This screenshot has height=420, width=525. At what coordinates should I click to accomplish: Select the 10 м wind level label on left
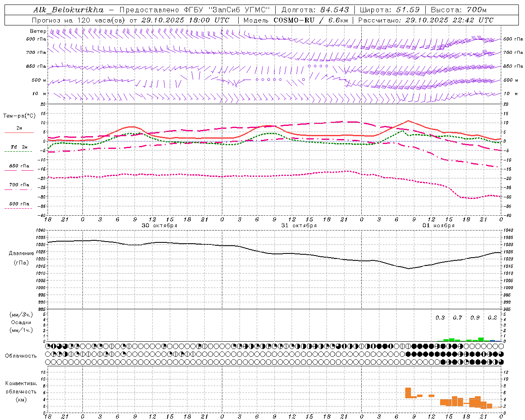coord(39,94)
